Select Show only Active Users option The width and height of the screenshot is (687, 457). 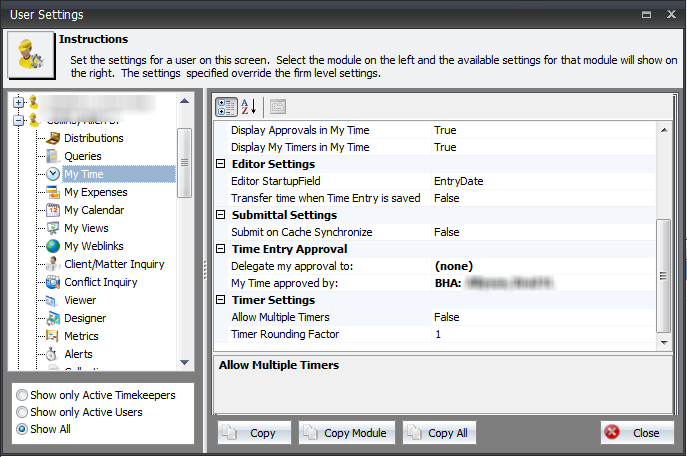click(x=22, y=412)
